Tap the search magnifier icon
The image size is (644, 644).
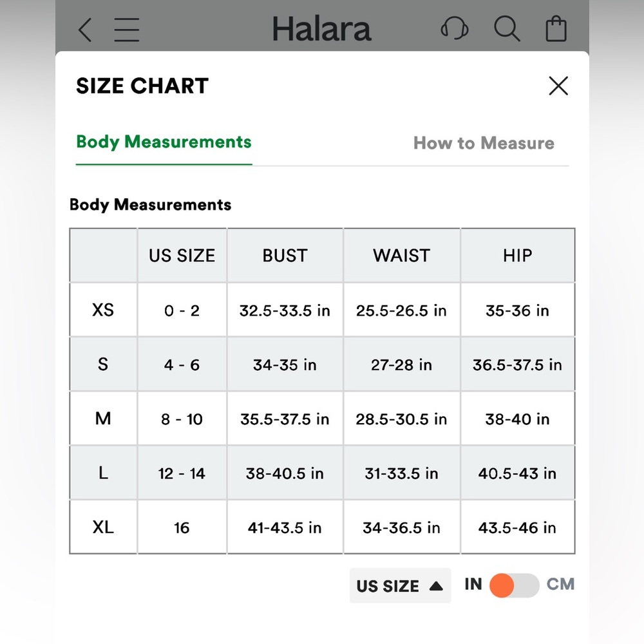[507, 29]
